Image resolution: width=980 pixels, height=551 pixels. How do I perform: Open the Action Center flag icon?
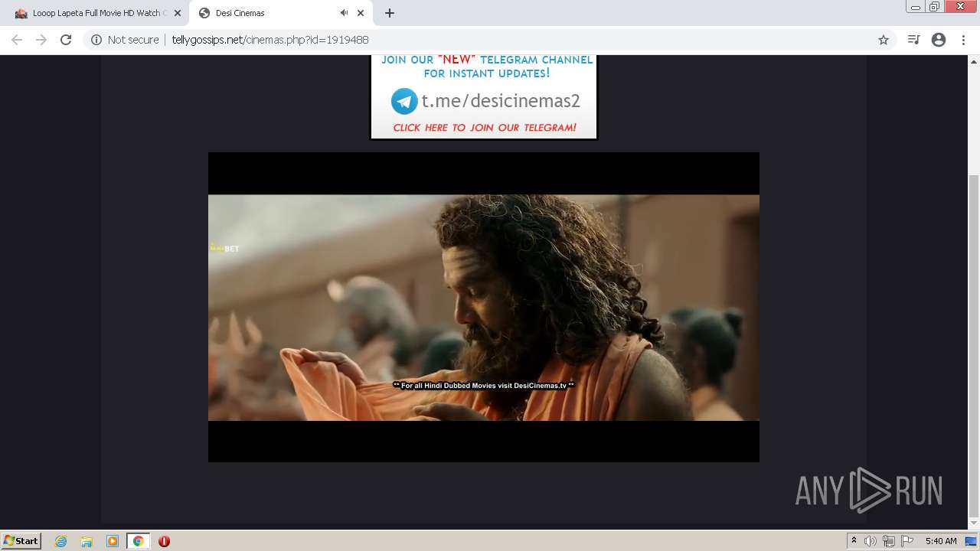pyautogui.click(x=907, y=541)
